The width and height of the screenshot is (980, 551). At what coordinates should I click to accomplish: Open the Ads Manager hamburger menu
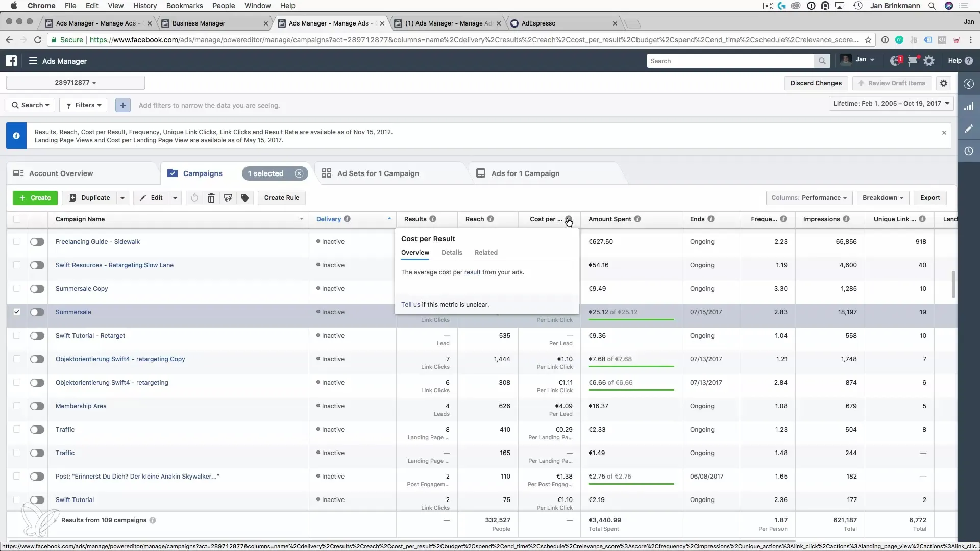pyautogui.click(x=33, y=61)
